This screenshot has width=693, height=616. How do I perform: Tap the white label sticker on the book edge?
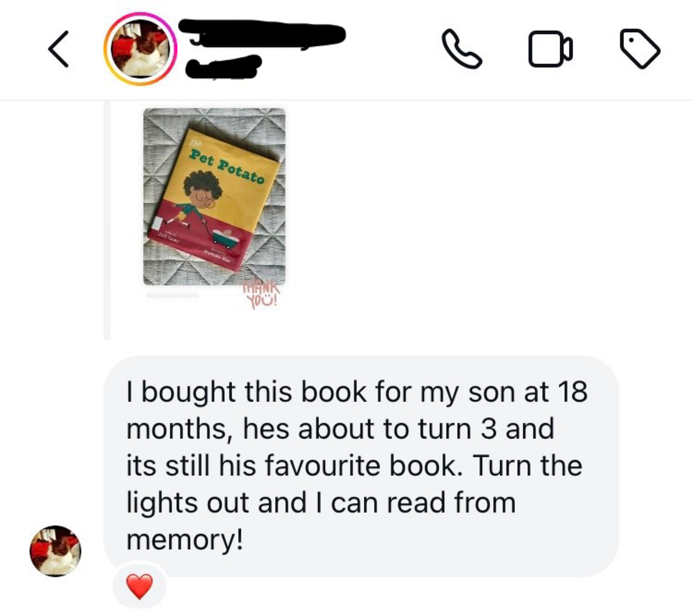158,223
